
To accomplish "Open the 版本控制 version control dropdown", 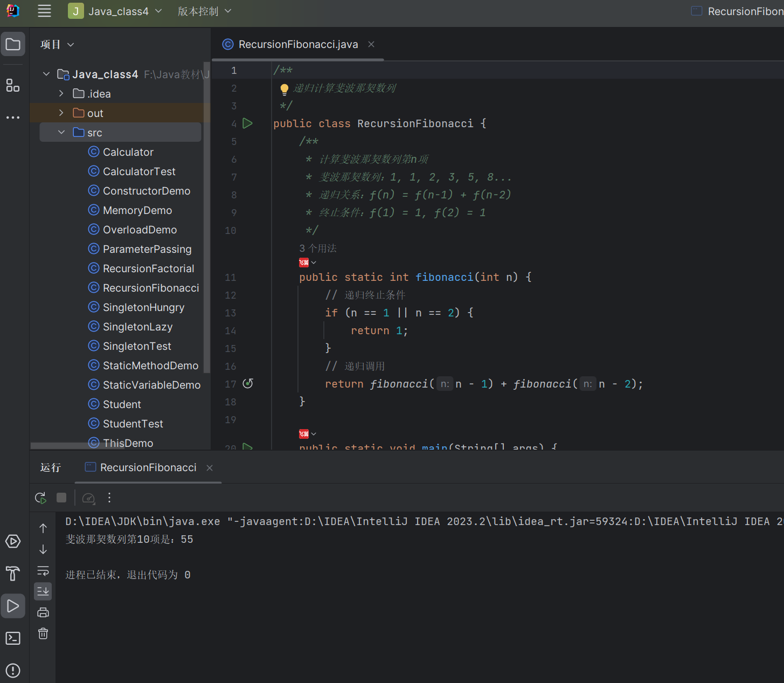I will click(x=204, y=11).
